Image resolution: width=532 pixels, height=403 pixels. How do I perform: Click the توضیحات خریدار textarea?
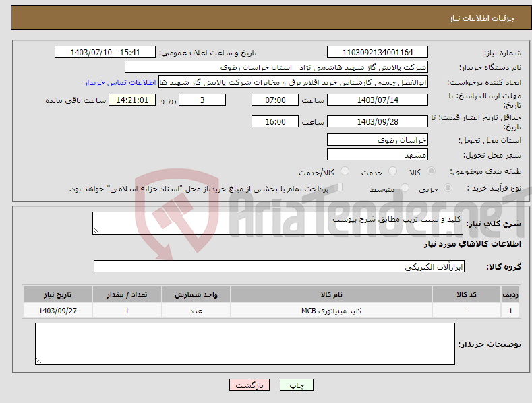[245, 344]
